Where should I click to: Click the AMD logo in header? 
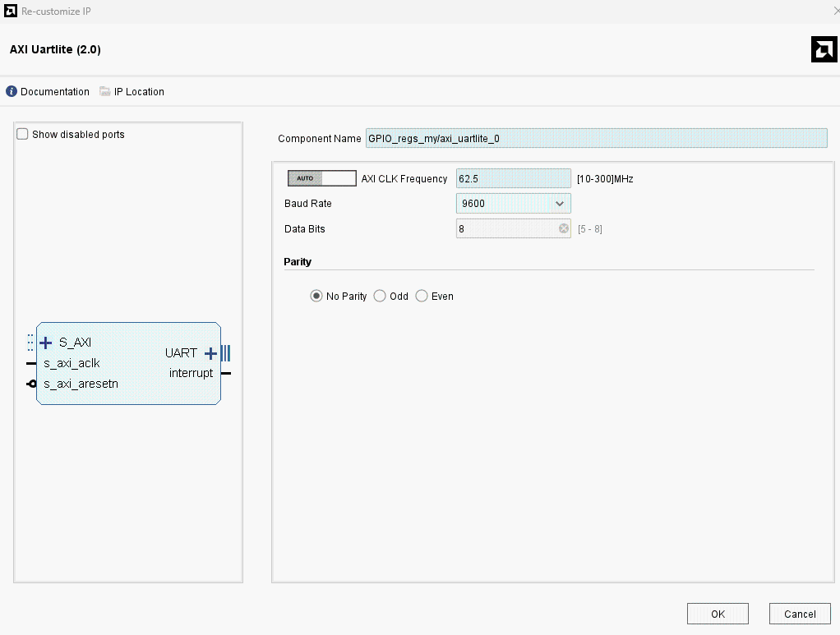[824, 49]
